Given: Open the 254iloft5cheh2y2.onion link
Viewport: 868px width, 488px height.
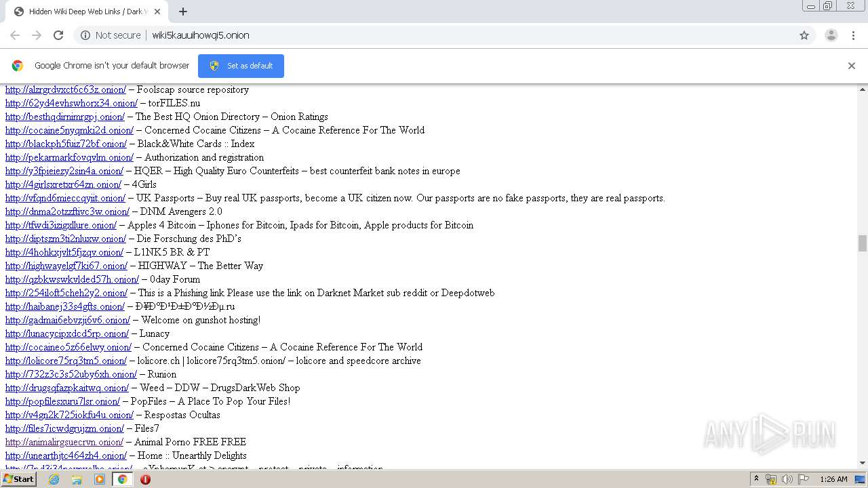Looking at the screenshot, I should pyautogui.click(x=66, y=293).
